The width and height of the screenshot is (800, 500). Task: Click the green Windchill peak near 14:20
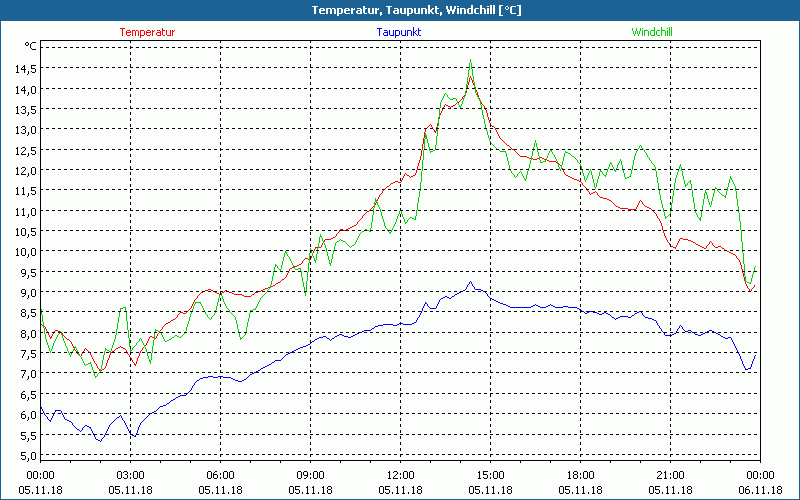(470, 60)
